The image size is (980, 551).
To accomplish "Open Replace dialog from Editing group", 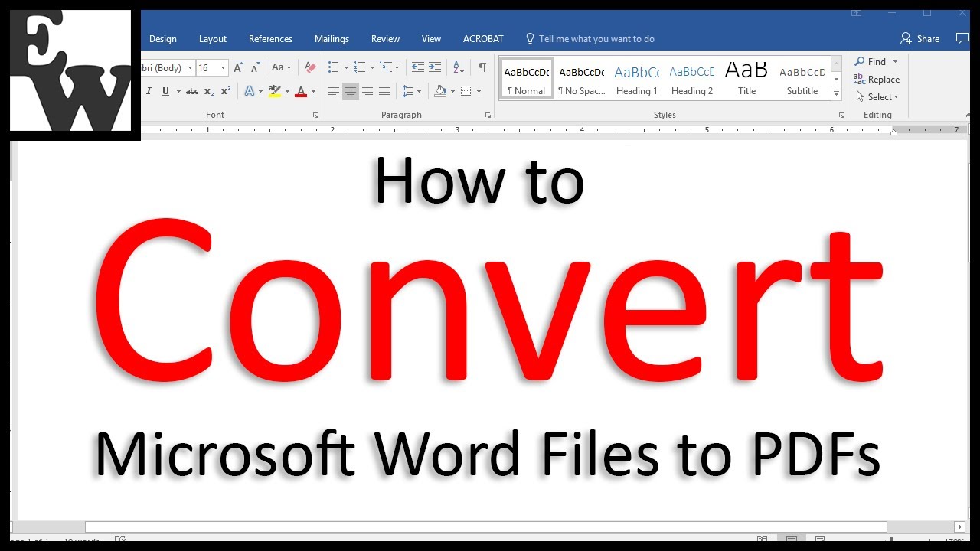I will coord(877,80).
